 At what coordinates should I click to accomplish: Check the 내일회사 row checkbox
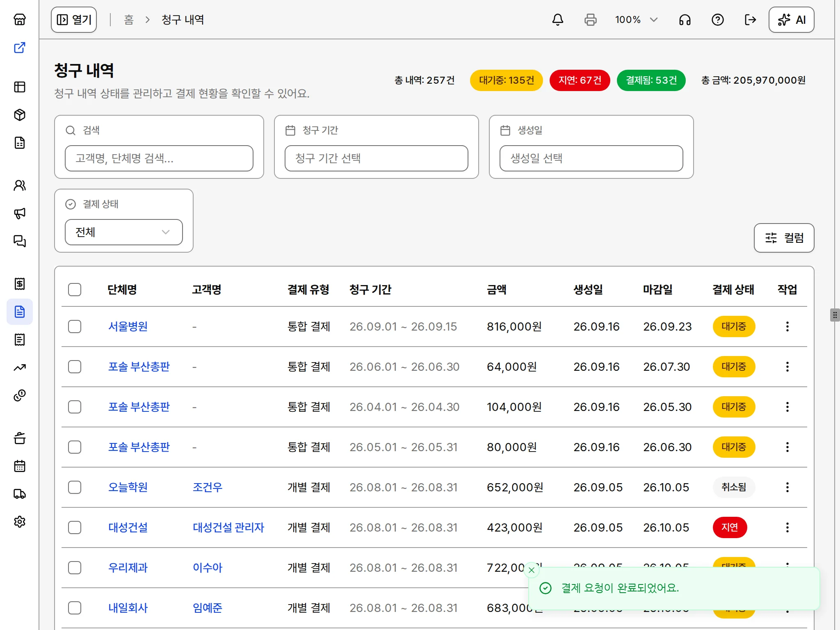tap(75, 608)
